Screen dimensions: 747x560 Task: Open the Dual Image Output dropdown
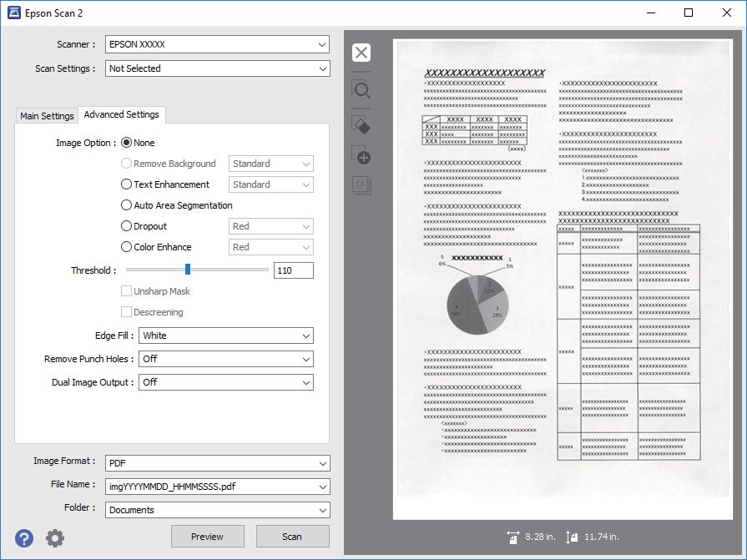point(226,382)
